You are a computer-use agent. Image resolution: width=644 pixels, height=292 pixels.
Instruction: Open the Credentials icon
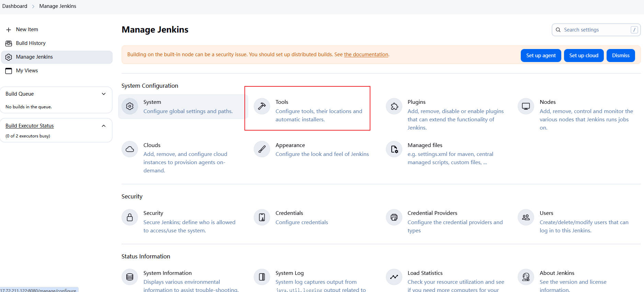262,217
